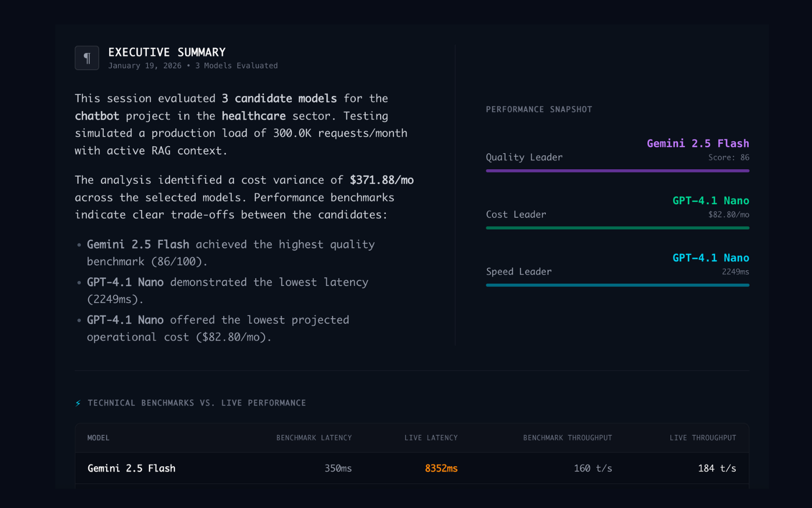Screen dimensions: 812x508
Task: Open the GPT-4.1 Nano cost leader link
Action: pyautogui.click(x=710, y=200)
